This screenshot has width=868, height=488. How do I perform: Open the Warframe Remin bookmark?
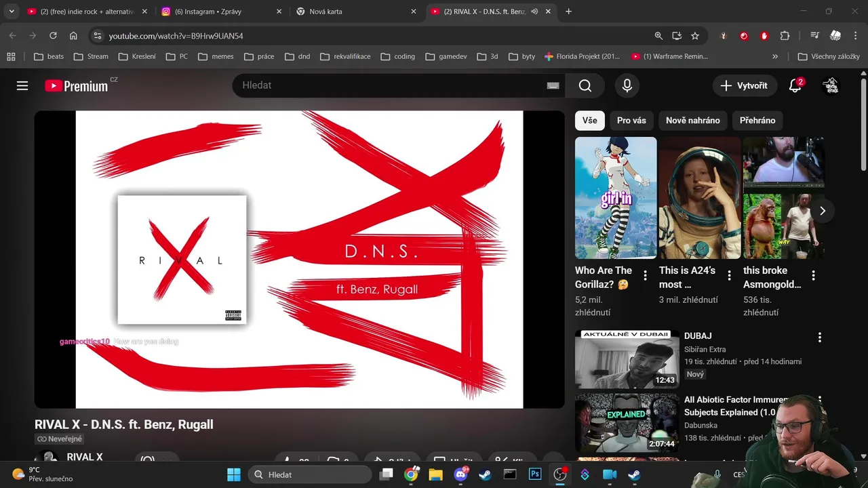tap(669, 56)
